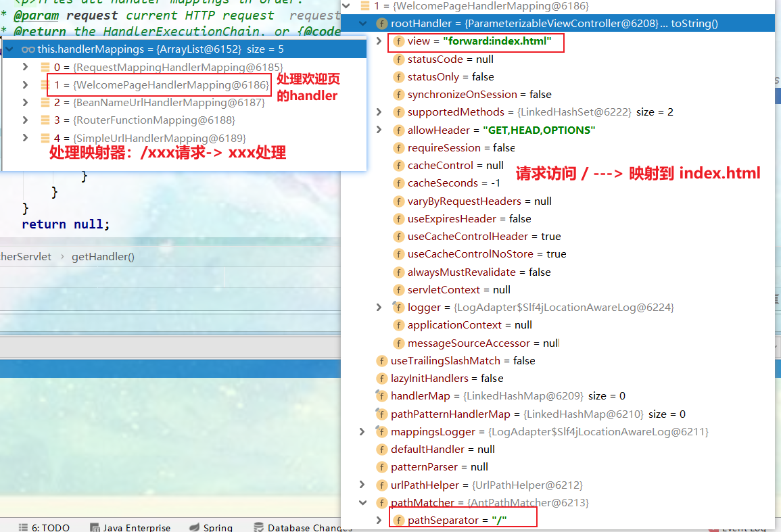The width and height of the screenshot is (781, 532).
Task: Click the field icon beside lazyInitHandlers
Action: (x=381, y=378)
